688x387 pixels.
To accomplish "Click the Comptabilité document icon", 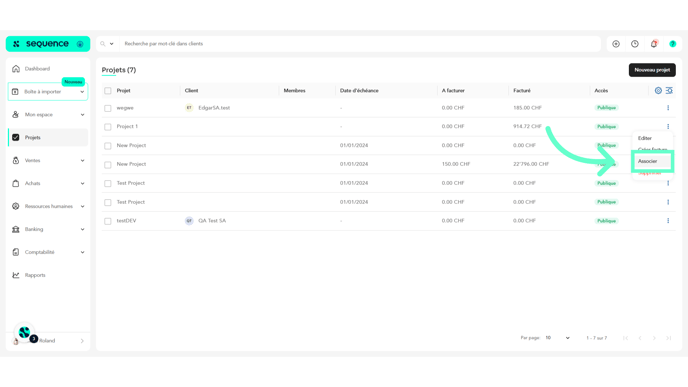I will click(16, 252).
